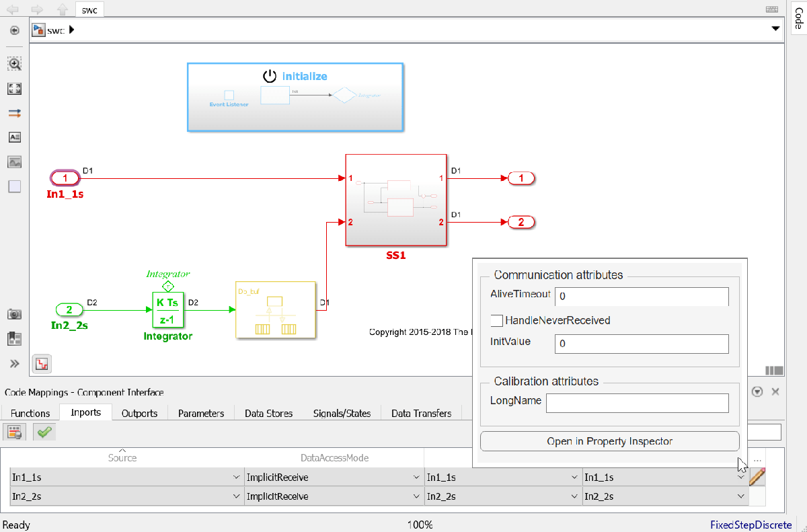
Task: Expand the swc model path dropdown arrow
Action: 776,29
